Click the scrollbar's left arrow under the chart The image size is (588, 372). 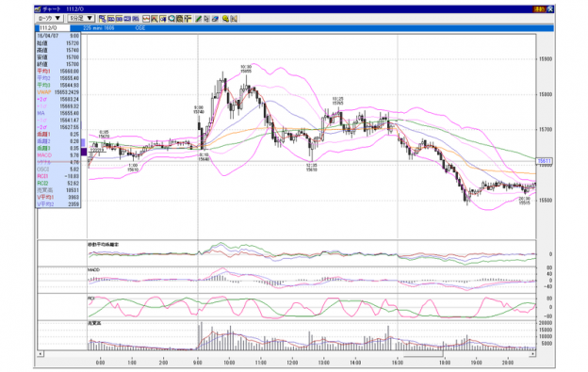click(41, 353)
